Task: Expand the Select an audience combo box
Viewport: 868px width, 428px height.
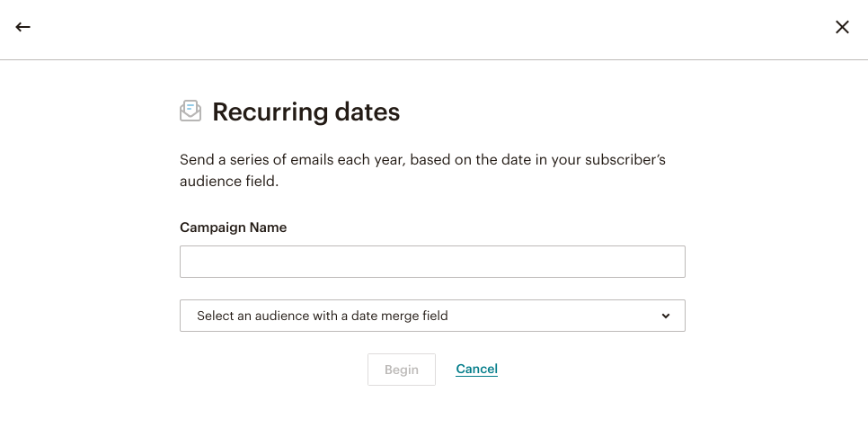Action: pyautogui.click(x=432, y=316)
